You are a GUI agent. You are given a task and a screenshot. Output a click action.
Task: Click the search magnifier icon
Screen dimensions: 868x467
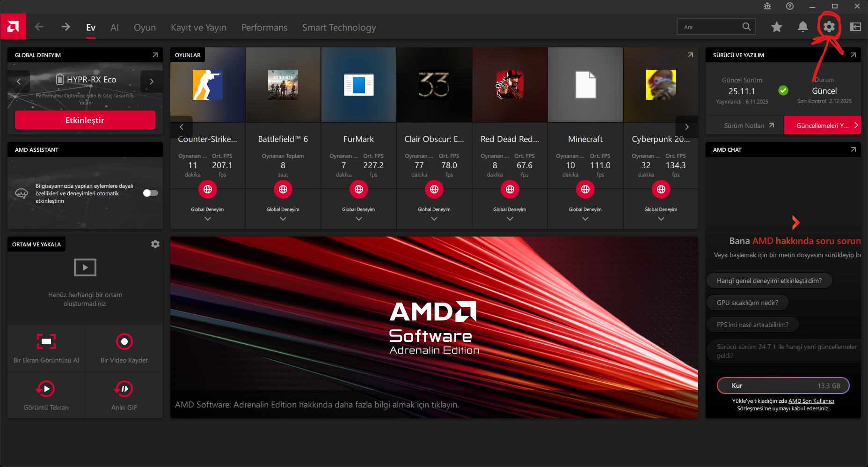click(x=746, y=27)
